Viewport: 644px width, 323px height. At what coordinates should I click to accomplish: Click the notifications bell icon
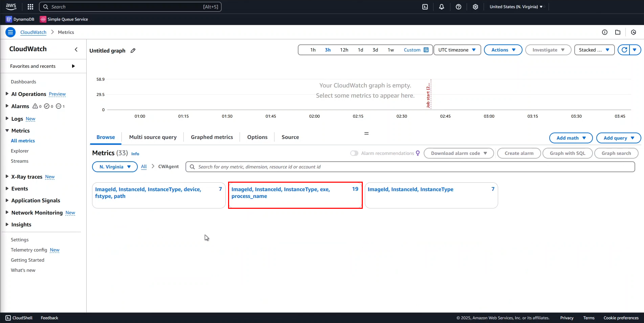click(442, 6)
